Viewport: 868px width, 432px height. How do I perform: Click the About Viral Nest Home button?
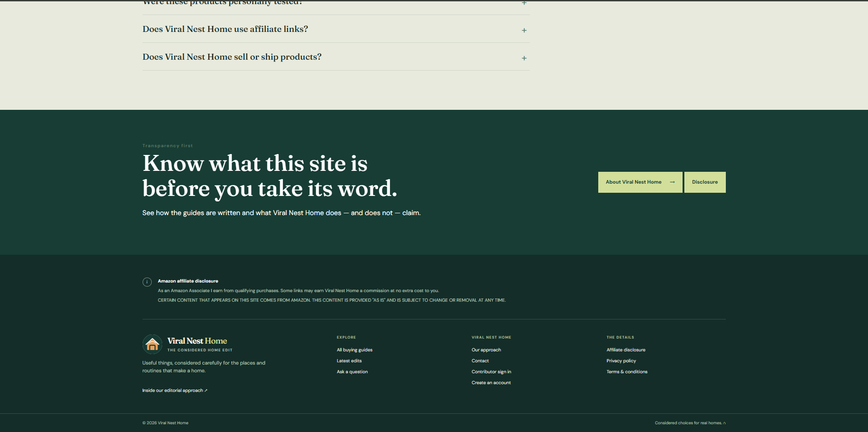coord(640,182)
